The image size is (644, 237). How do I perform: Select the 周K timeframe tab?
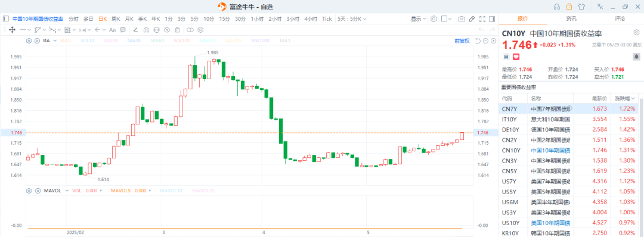tap(116, 19)
